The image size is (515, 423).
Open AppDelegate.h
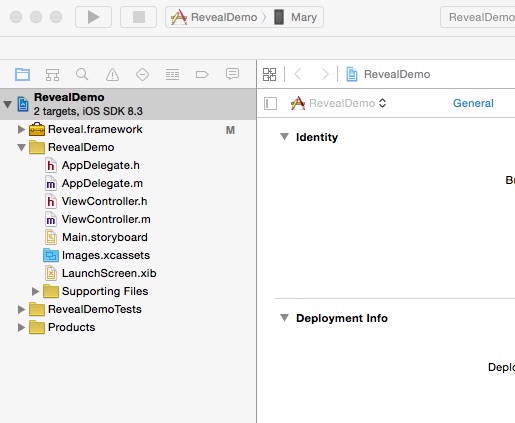point(128,165)
